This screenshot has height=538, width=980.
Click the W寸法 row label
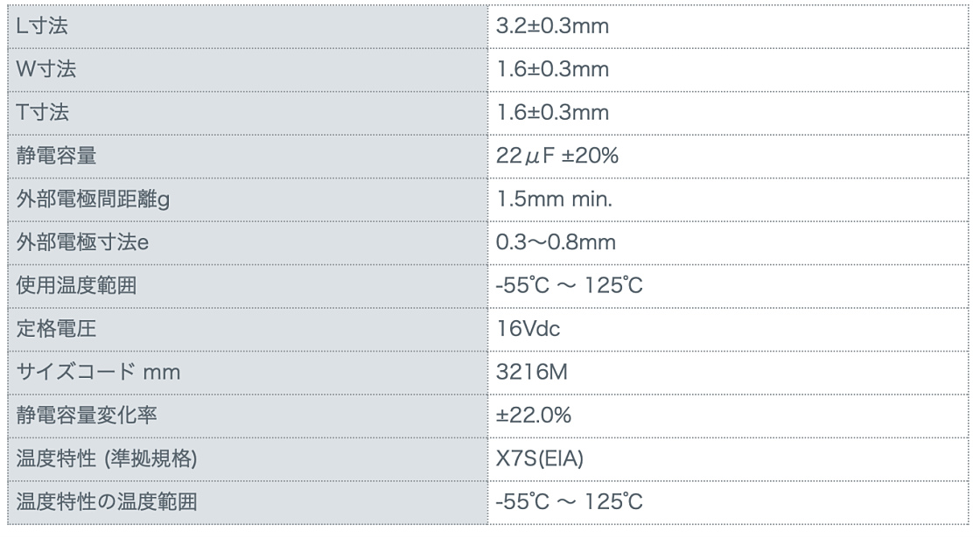tap(45, 69)
